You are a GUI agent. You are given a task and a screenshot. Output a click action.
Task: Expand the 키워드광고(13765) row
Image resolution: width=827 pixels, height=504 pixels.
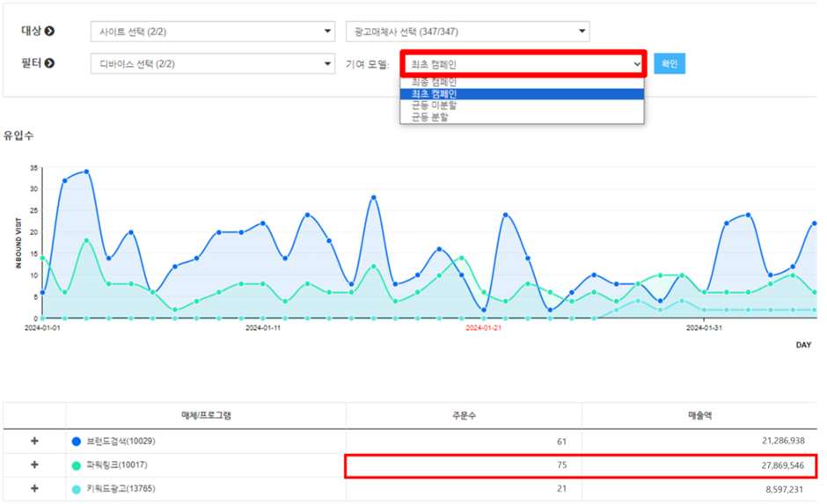coord(34,488)
